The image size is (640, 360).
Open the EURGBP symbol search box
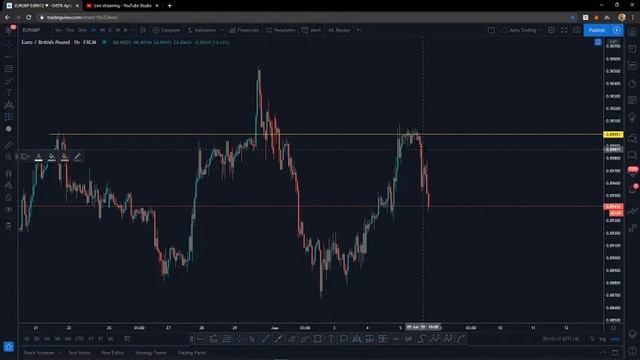[32, 30]
